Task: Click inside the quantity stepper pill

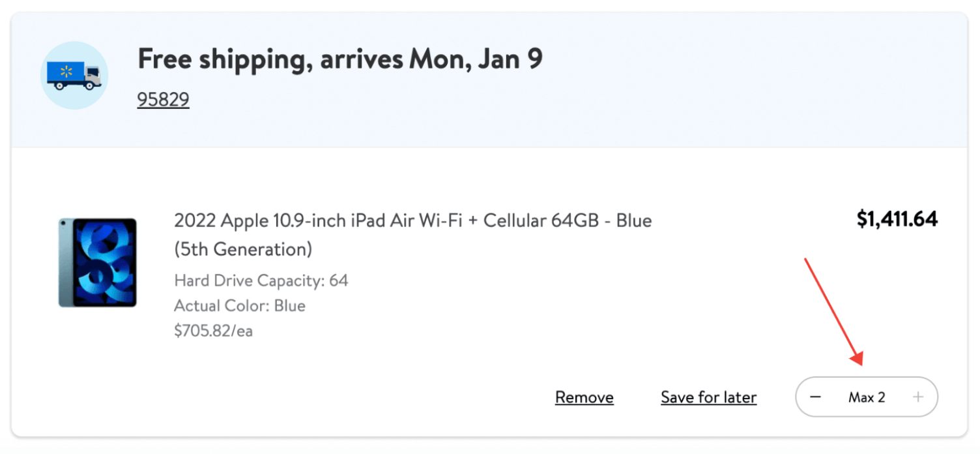Action: tap(867, 397)
